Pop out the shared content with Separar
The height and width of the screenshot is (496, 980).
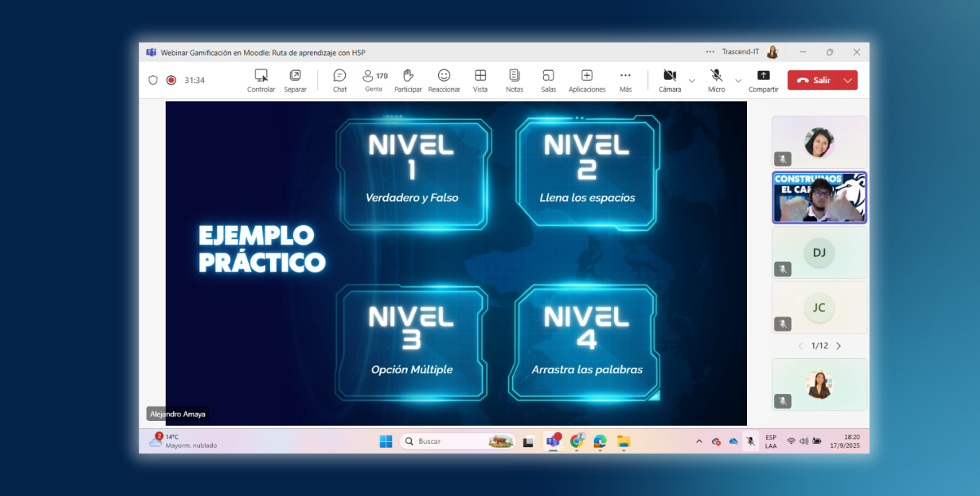click(x=295, y=79)
